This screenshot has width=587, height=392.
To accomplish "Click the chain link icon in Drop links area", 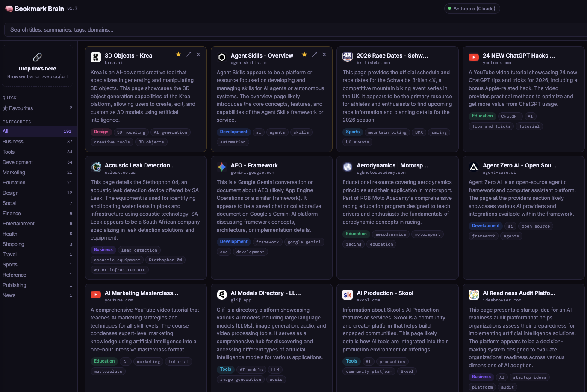I will click(37, 58).
